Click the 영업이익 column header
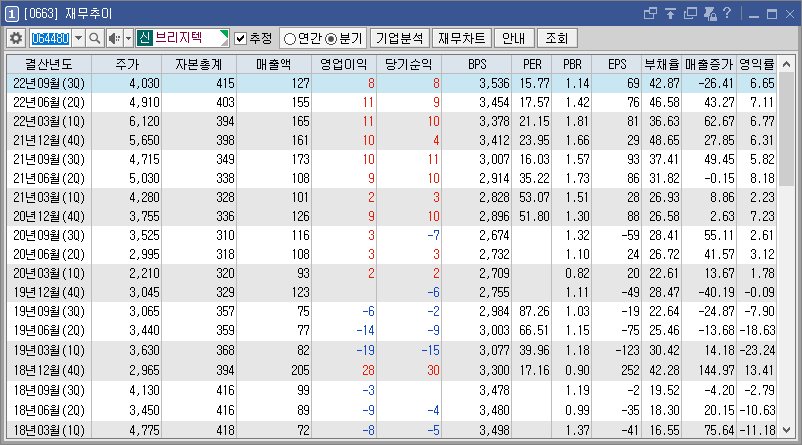Viewport: 802px width, 445px height. [344, 64]
